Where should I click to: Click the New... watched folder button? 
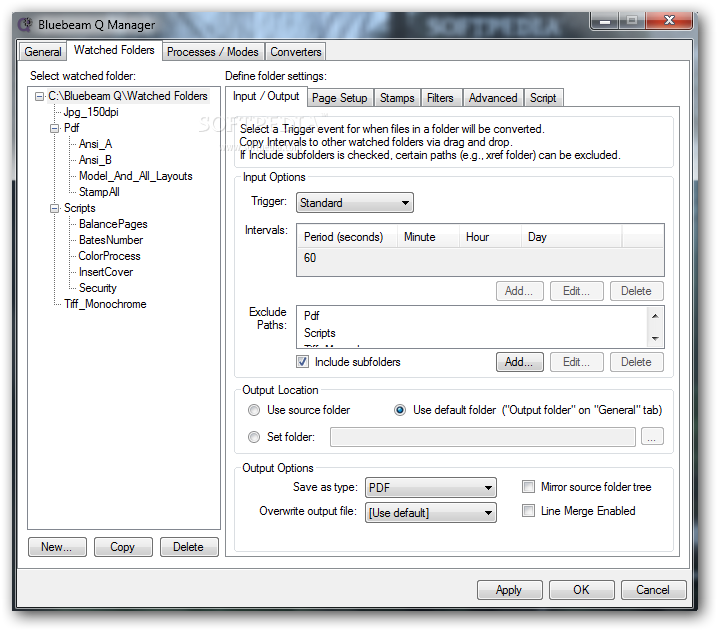point(57,547)
